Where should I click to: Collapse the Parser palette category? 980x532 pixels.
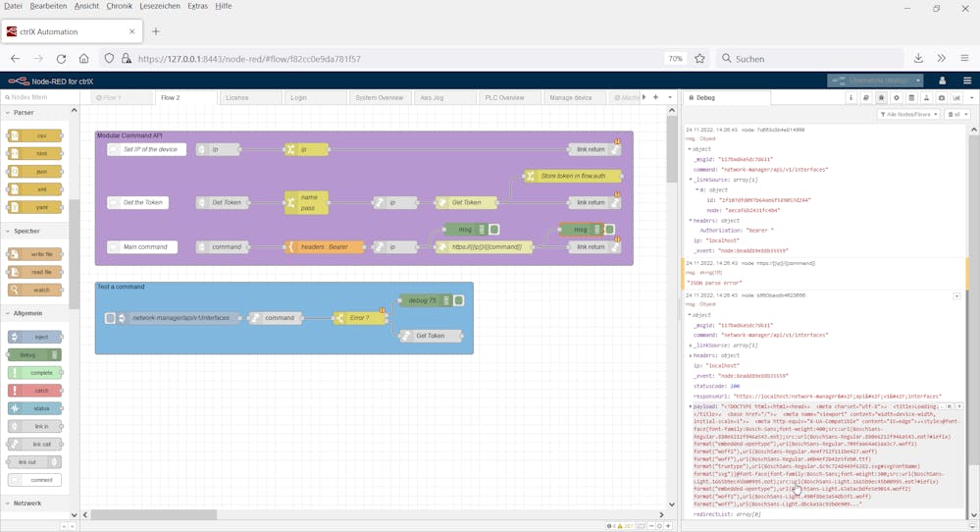(24, 113)
